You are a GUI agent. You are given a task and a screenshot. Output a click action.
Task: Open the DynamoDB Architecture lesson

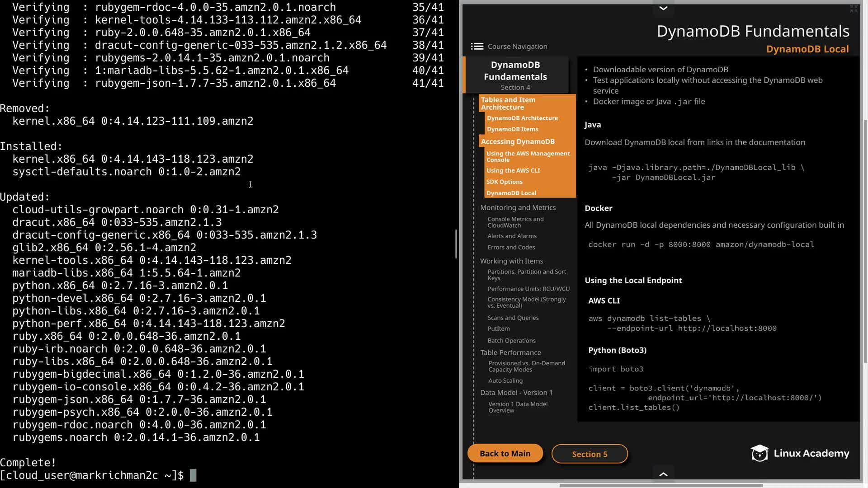pos(522,118)
